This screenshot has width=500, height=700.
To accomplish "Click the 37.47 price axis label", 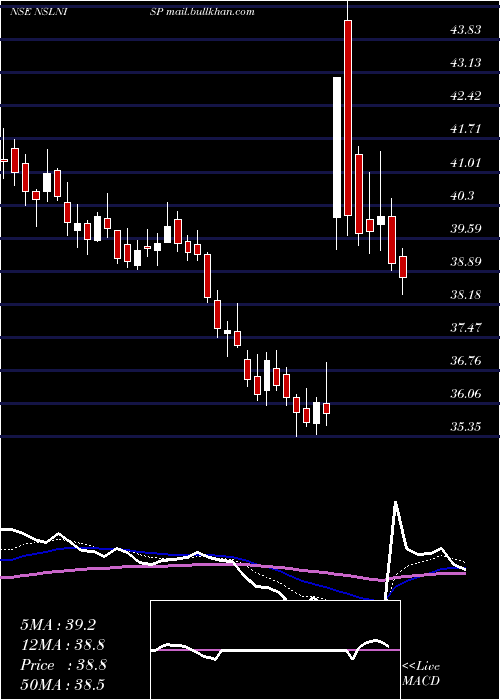I will [466, 328].
